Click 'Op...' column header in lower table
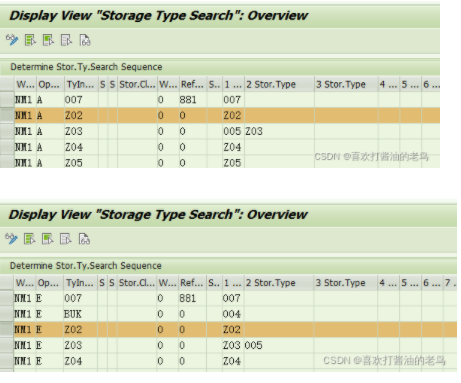The height and width of the screenshot is (383, 461). pyautogui.click(x=49, y=283)
